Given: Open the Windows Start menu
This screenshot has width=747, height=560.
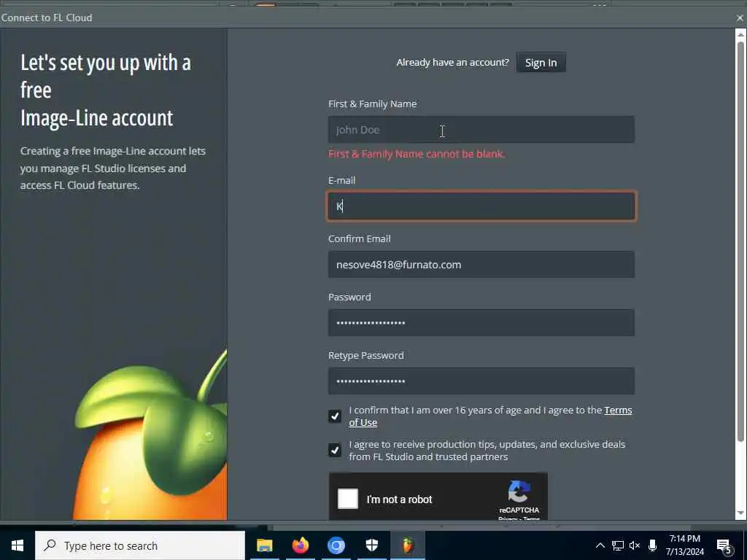Looking at the screenshot, I should [18, 545].
